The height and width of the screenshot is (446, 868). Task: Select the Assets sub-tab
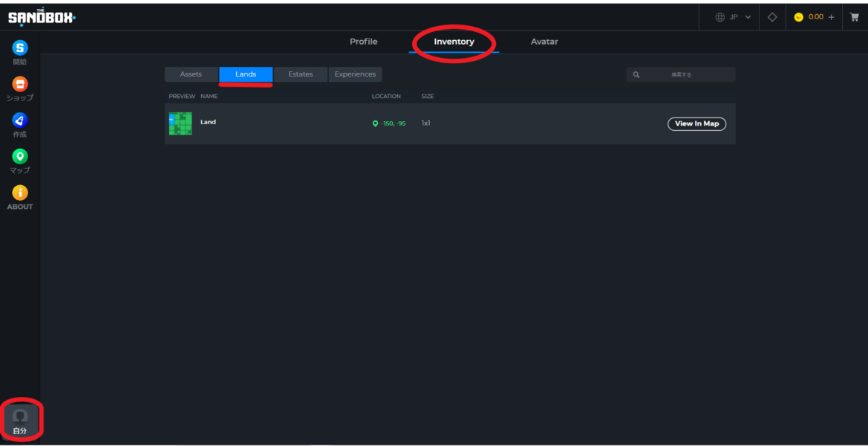[191, 74]
